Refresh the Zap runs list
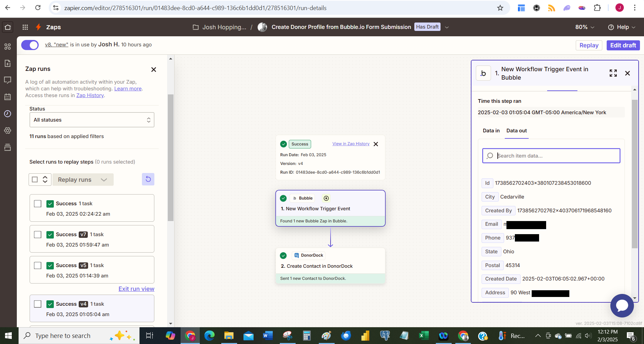The height and width of the screenshot is (344, 644). [148, 179]
